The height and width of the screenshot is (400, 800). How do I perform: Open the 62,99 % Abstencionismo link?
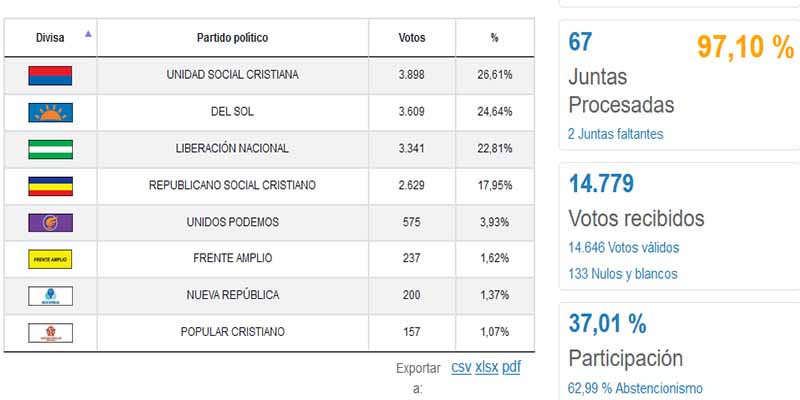click(x=635, y=388)
